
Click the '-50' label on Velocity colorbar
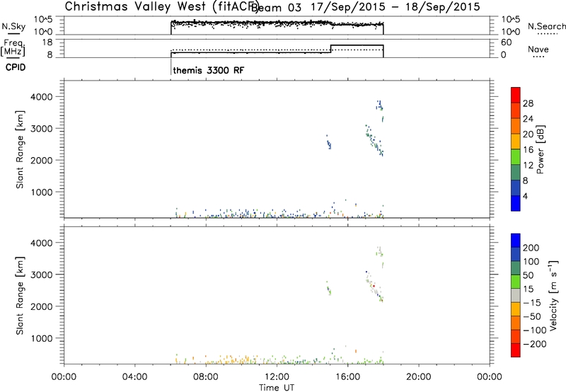pyautogui.click(x=532, y=316)
